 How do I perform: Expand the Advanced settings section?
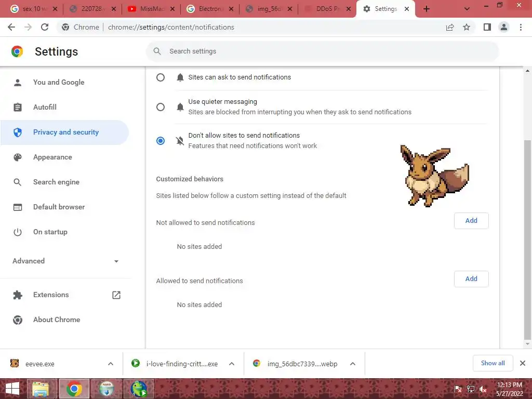coord(65,261)
